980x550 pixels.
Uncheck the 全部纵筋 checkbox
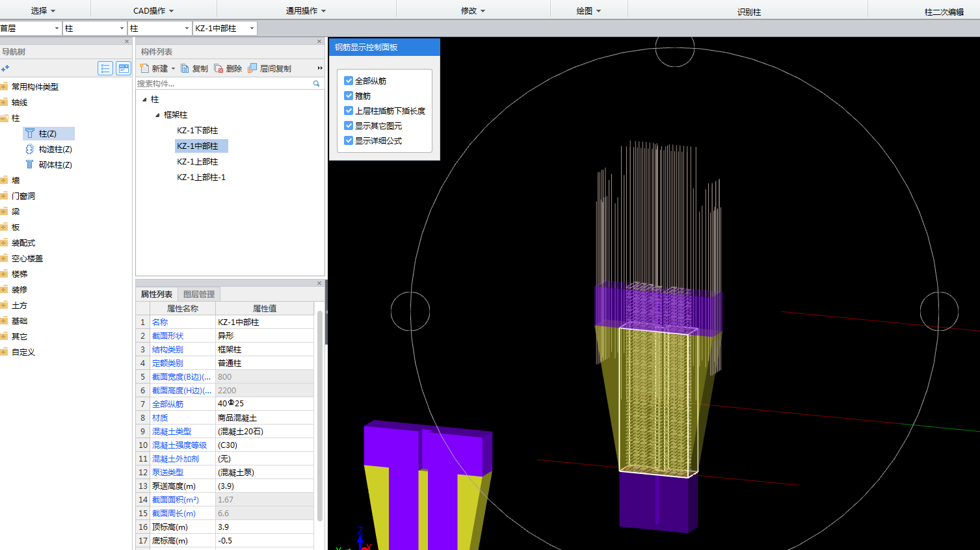coord(349,81)
